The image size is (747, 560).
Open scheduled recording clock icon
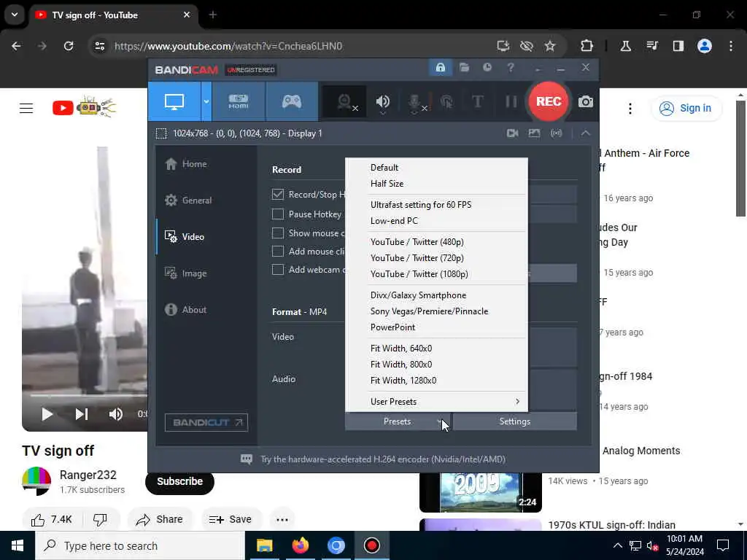[x=487, y=68]
